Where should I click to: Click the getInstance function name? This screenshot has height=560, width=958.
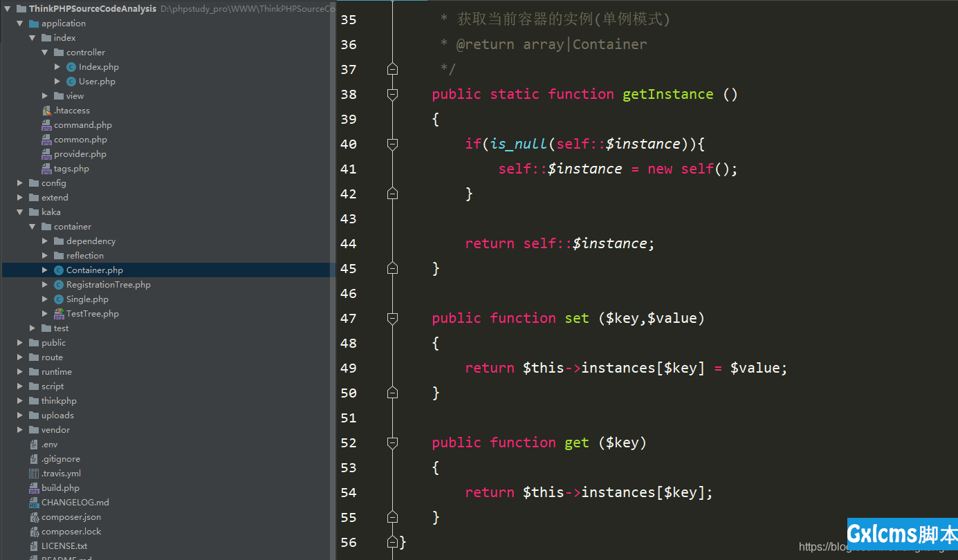[667, 94]
